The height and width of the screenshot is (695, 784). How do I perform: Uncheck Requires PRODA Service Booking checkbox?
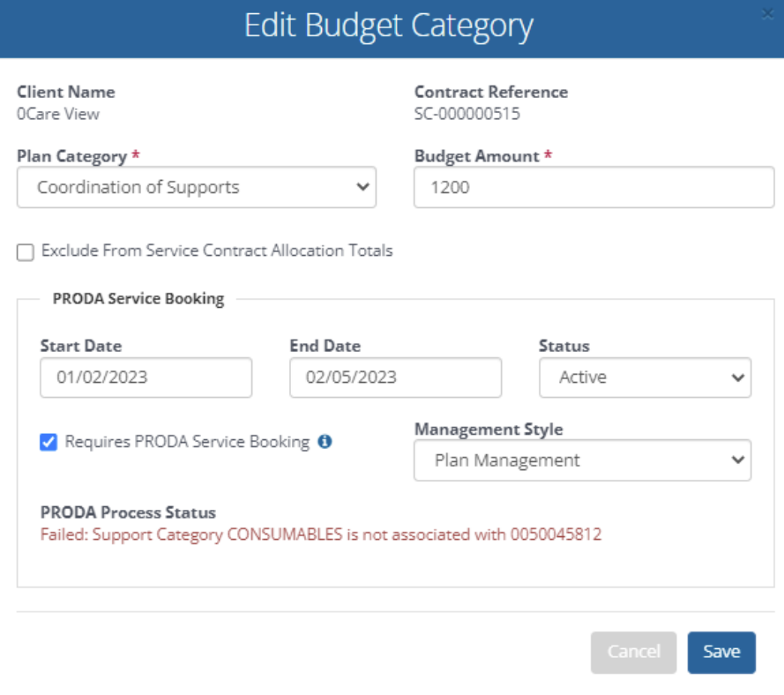point(49,442)
